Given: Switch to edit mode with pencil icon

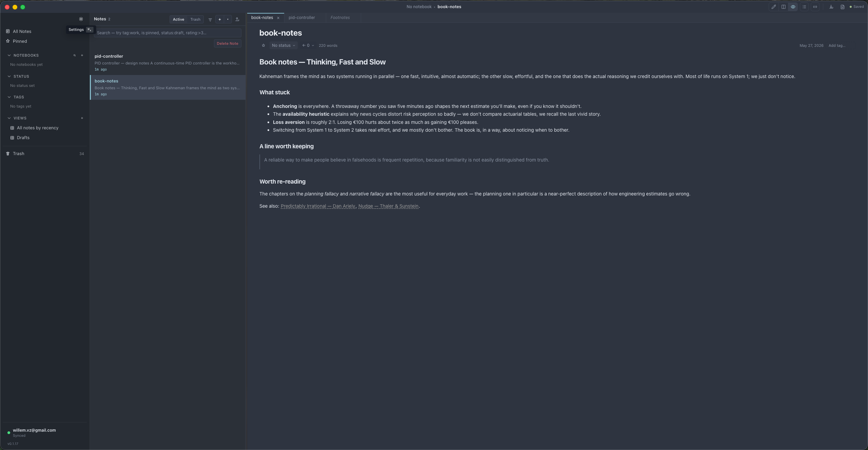Looking at the screenshot, I should click(x=774, y=7).
